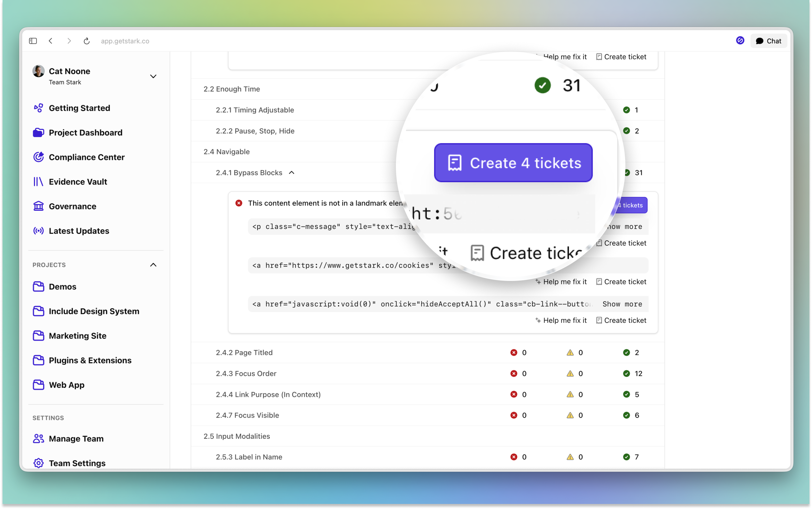Open Getting Started in the sidebar
Viewport: 812px width, 509px height.
[x=79, y=108]
